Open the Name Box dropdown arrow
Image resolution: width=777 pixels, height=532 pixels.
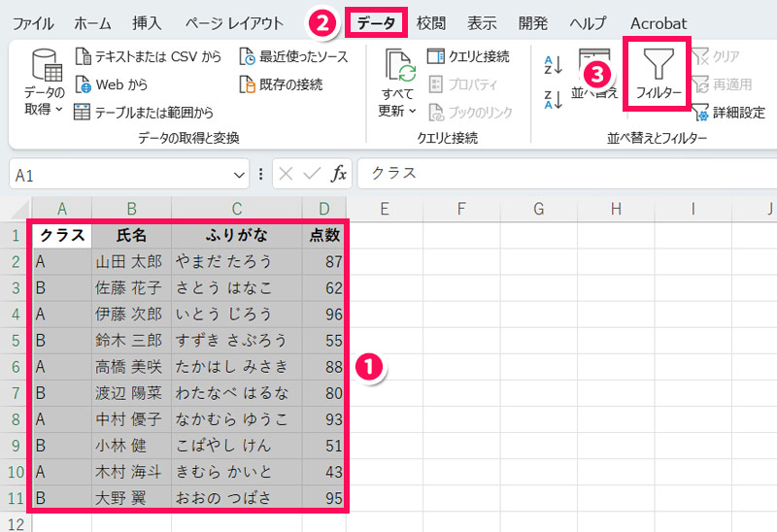pos(239,175)
